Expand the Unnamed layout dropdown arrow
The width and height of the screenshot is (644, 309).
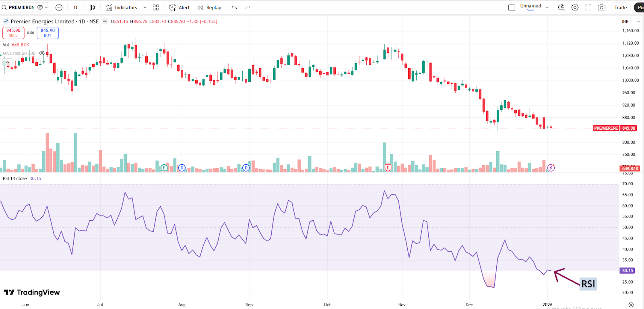[x=547, y=7]
